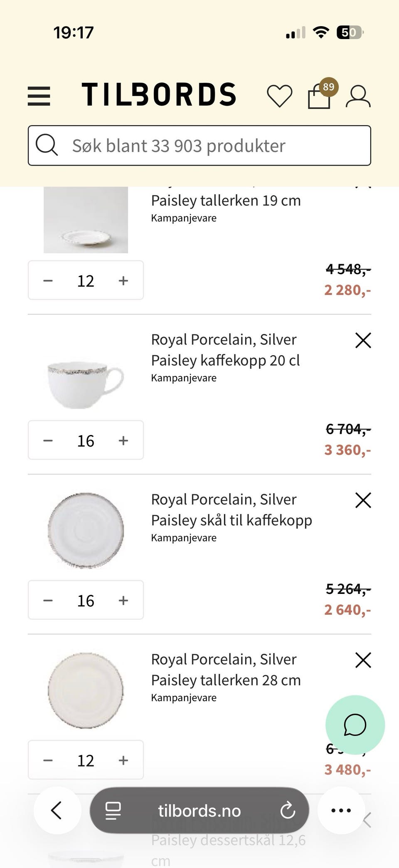Open the user account icon
399x868 pixels.
tap(358, 96)
